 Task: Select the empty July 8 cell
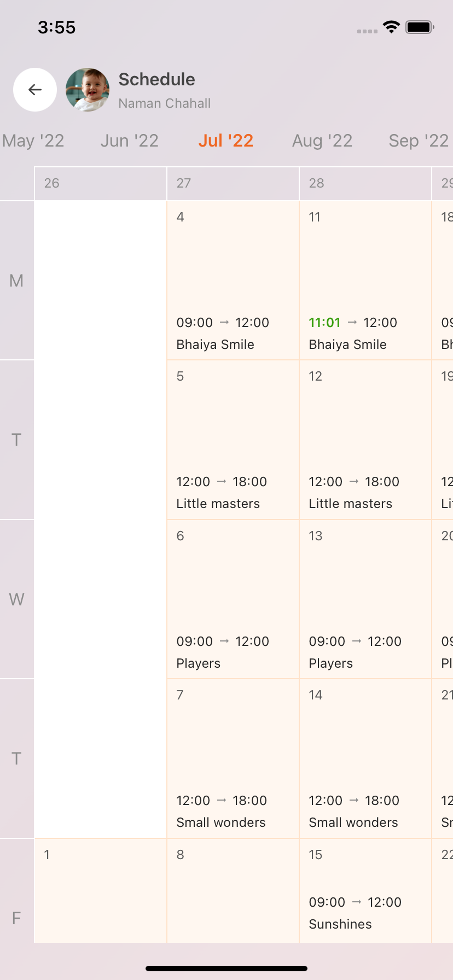click(233, 891)
